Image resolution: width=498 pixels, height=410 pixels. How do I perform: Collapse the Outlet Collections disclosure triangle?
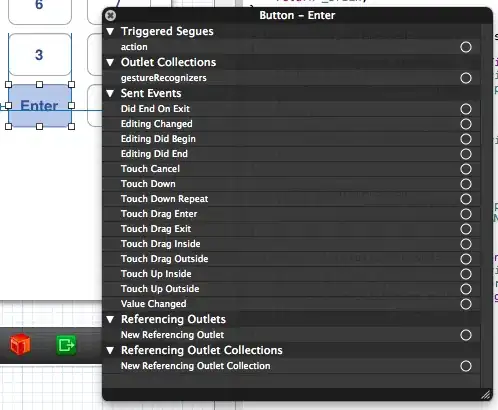pyautogui.click(x=110, y=63)
